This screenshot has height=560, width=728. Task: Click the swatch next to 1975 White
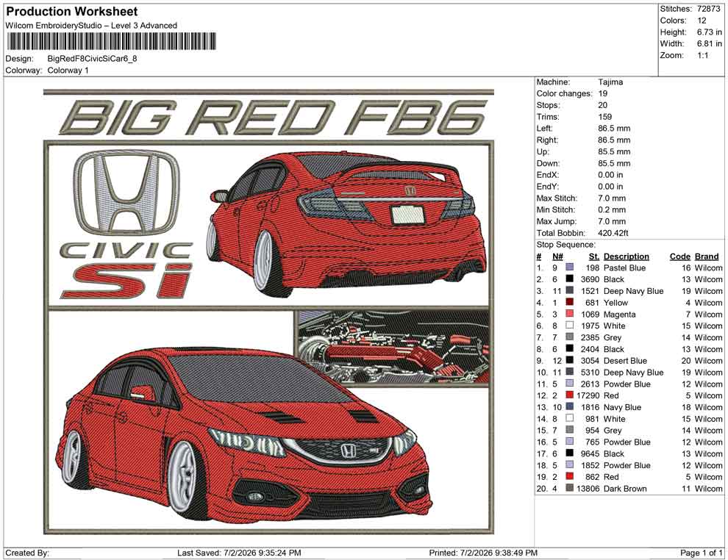coord(569,326)
